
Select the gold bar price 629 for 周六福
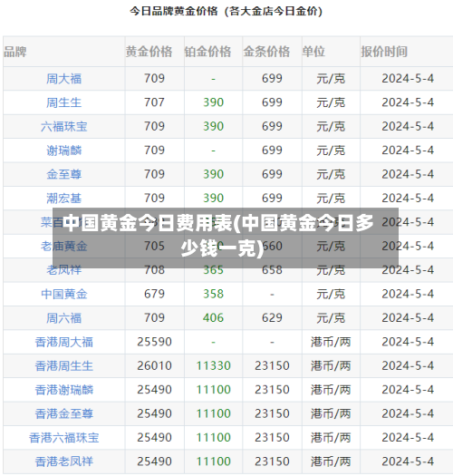pyautogui.click(x=272, y=318)
